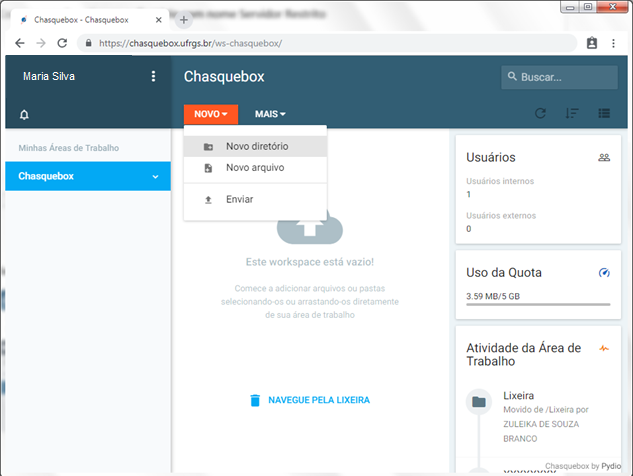Open Chrome three-dot menu
This screenshot has width=633, height=476.
coord(613,43)
